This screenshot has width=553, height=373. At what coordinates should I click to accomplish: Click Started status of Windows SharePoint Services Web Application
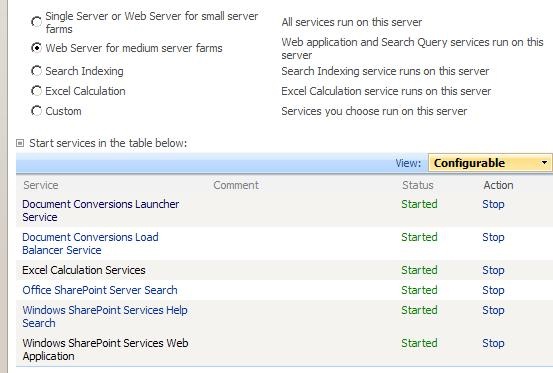pos(419,343)
